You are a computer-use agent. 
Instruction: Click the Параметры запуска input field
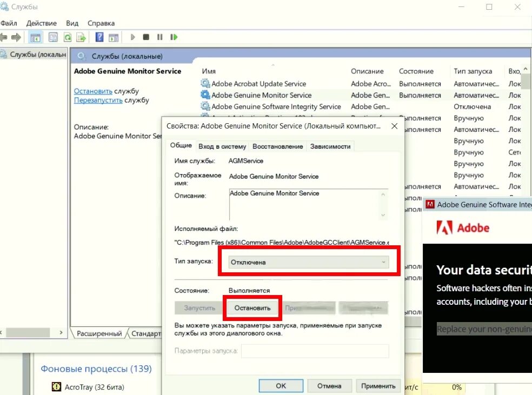click(x=315, y=351)
